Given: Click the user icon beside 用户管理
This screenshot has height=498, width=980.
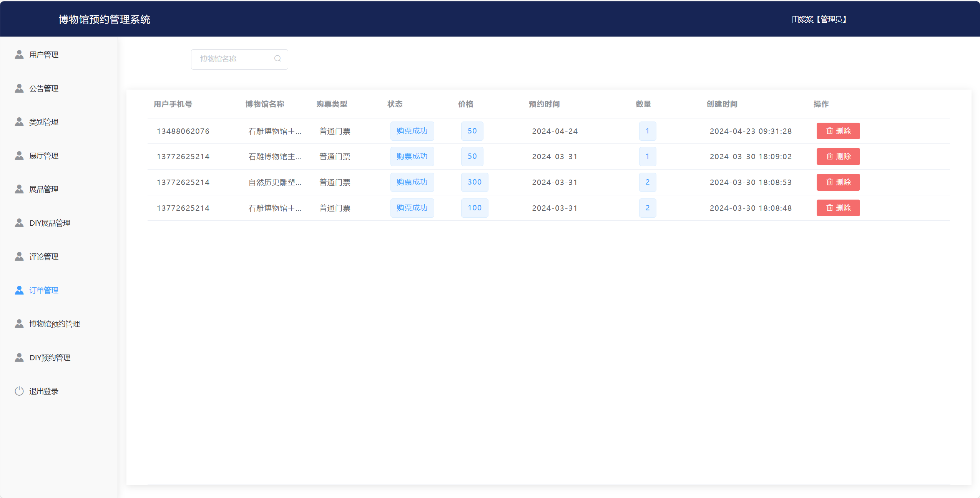Looking at the screenshot, I should pyautogui.click(x=19, y=55).
